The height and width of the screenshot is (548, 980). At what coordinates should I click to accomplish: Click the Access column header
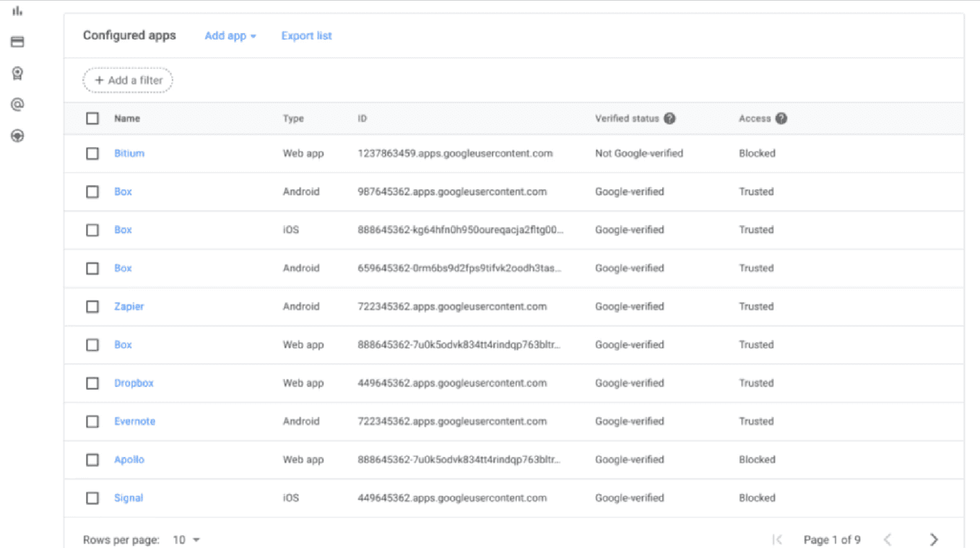(x=755, y=118)
